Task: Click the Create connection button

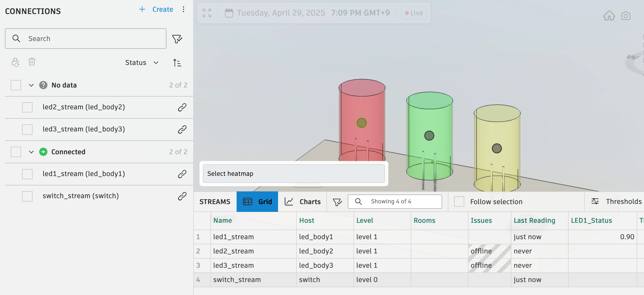Action: coord(156,9)
